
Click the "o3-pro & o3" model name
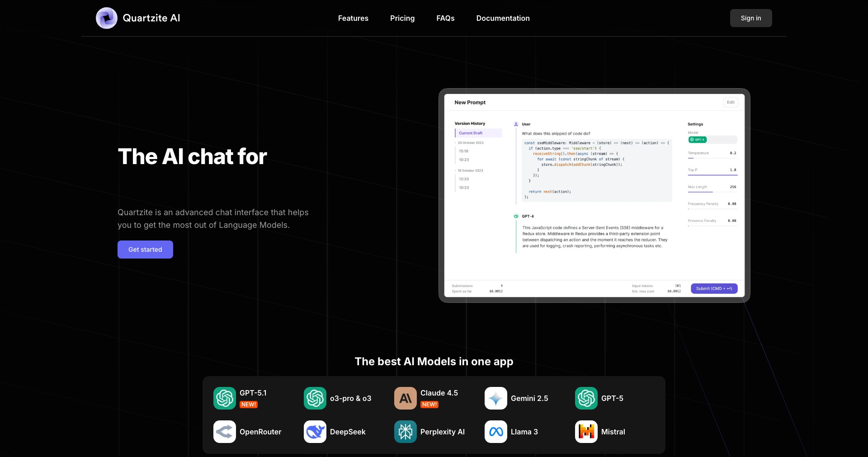click(350, 398)
